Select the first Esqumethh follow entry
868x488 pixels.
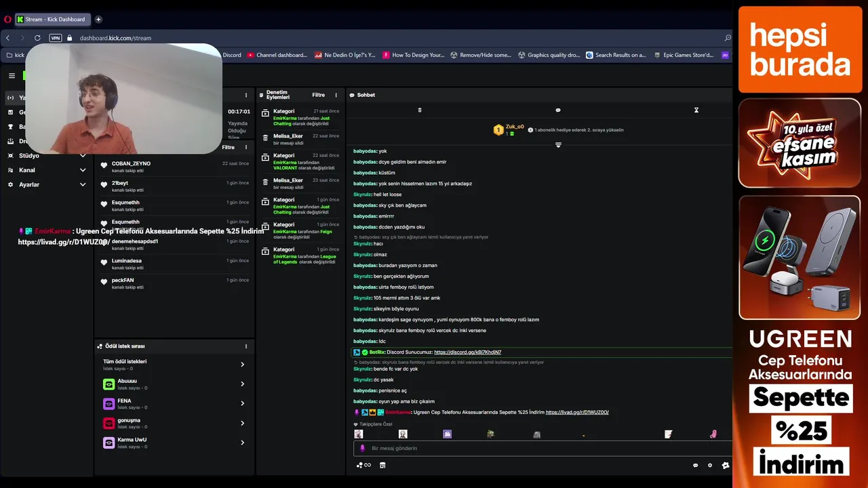click(x=174, y=205)
